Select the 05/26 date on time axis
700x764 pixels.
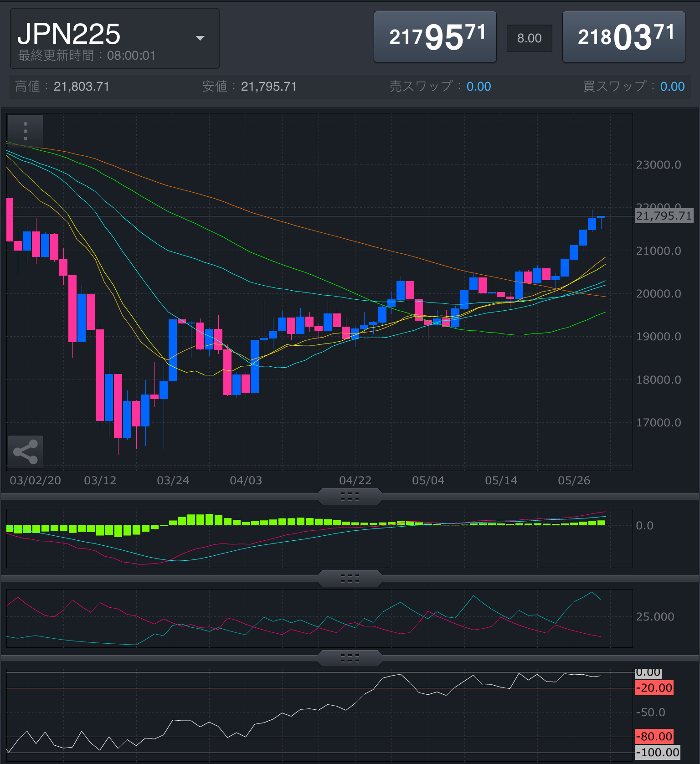click(x=574, y=481)
